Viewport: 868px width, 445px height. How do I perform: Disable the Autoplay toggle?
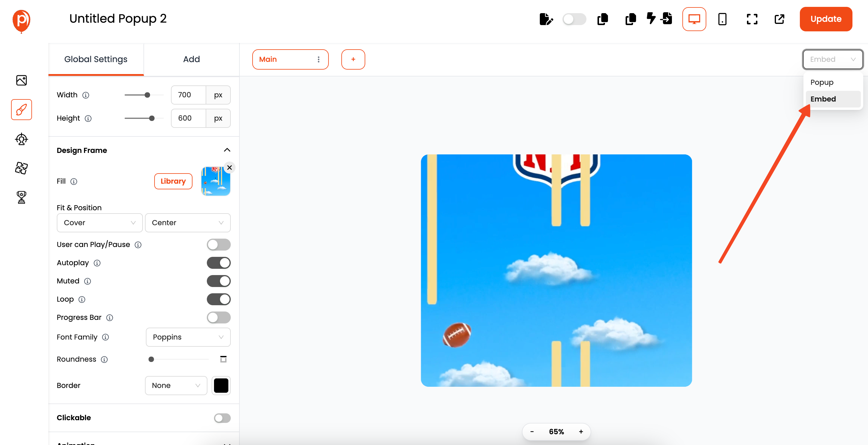coord(219,263)
